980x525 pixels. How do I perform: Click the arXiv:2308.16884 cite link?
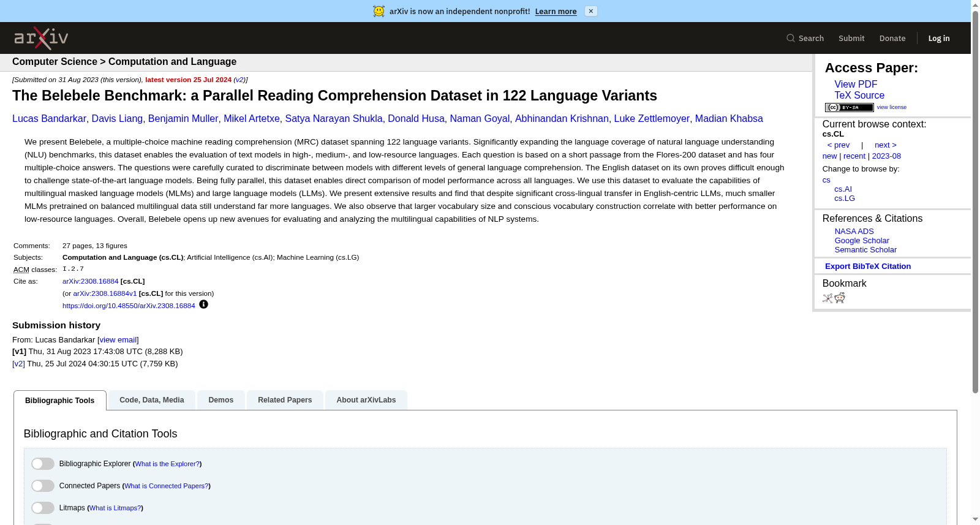91,281
